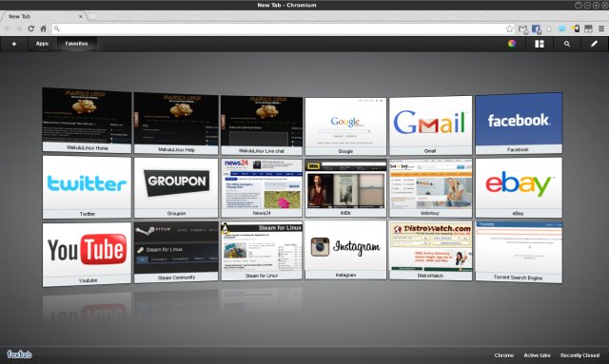Click the back navigation arrow
Image resolution: width=609 pixels, height=364 pixels.
[x=8, y=29]
